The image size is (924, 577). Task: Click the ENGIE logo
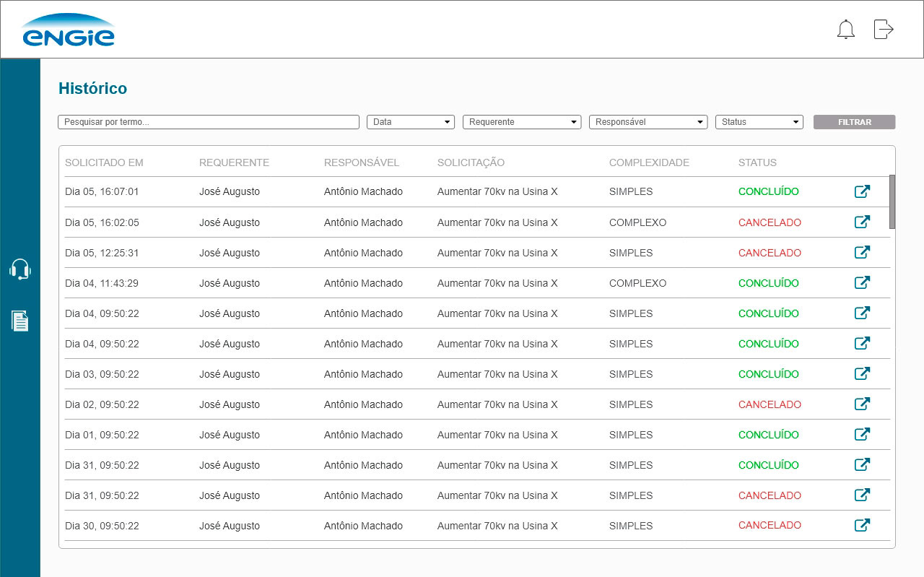68,30
